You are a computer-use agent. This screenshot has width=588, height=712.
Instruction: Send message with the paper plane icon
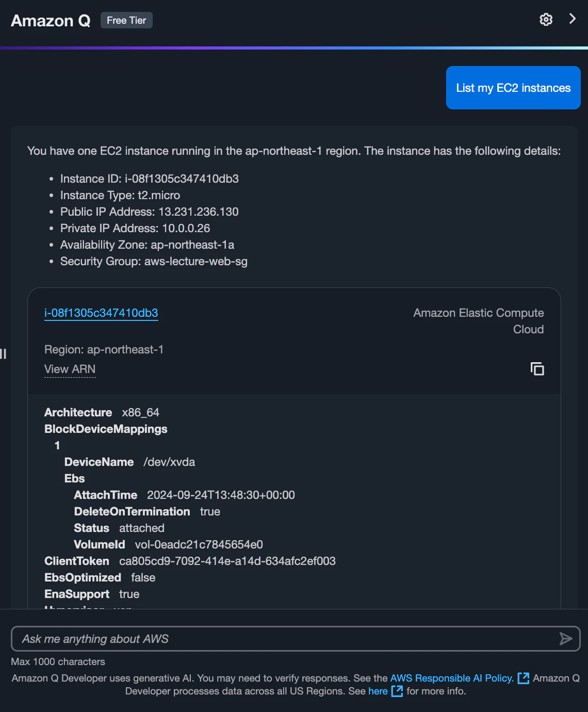[x=566, y=639]
